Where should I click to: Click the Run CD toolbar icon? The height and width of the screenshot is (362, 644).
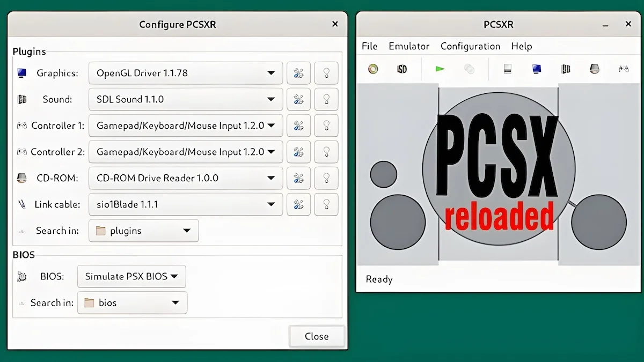coord(373,69)
